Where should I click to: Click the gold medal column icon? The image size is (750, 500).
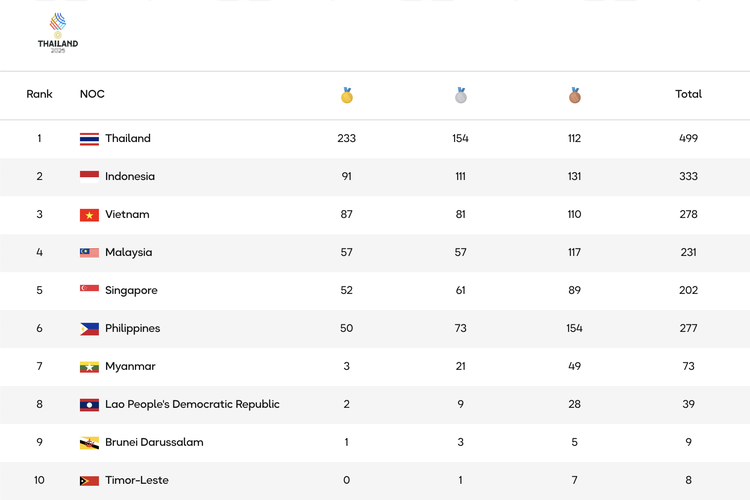pos(347,95)
